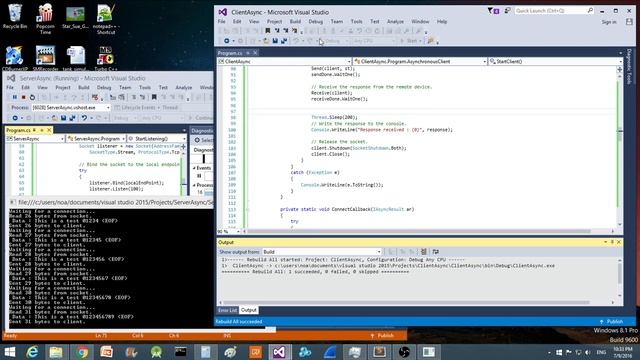Click ClientAsync editor horizontal scrollbar
The image size is (640, 360).
(429, 231)
